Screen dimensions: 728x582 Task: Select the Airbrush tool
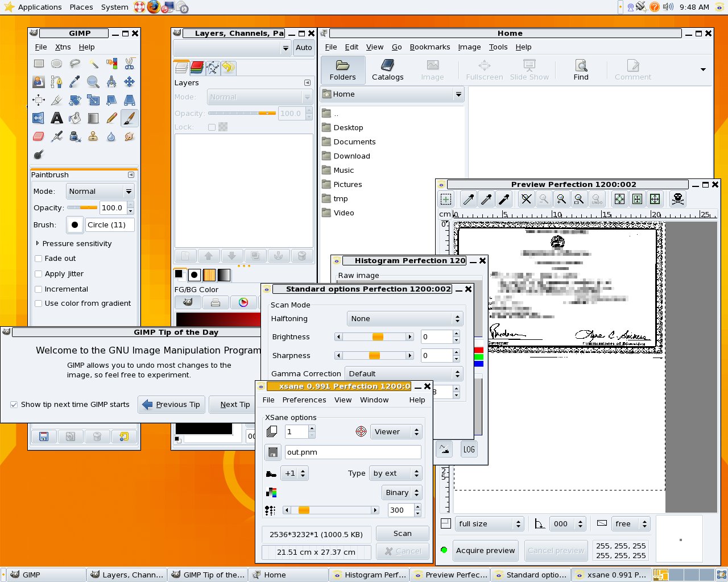[57, 136]
